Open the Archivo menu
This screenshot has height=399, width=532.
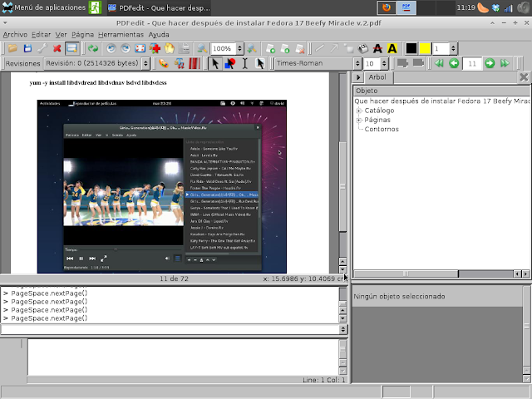coord(15,35)
